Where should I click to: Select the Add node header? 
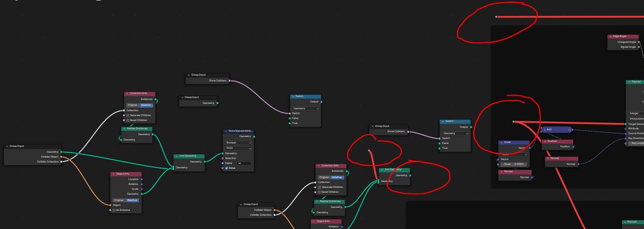click(x=558, y=129)
